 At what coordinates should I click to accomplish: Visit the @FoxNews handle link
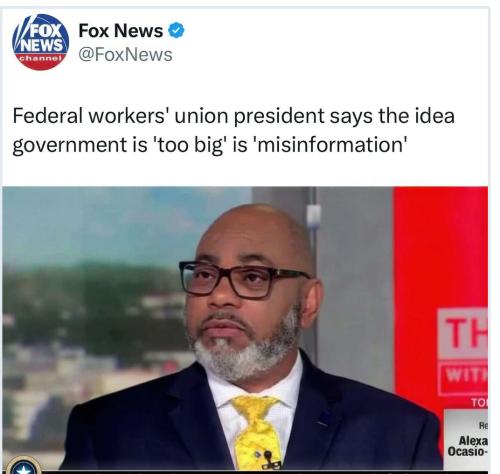coord(125,54)
